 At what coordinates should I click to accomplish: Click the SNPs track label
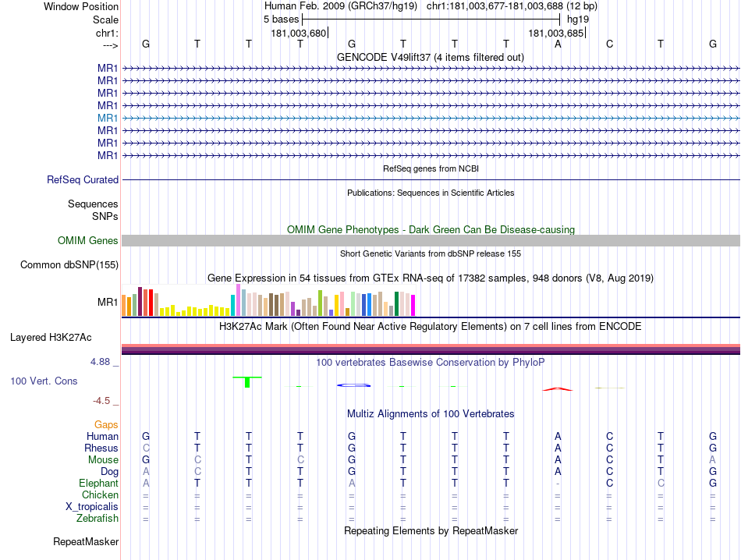tap(105, 216)
